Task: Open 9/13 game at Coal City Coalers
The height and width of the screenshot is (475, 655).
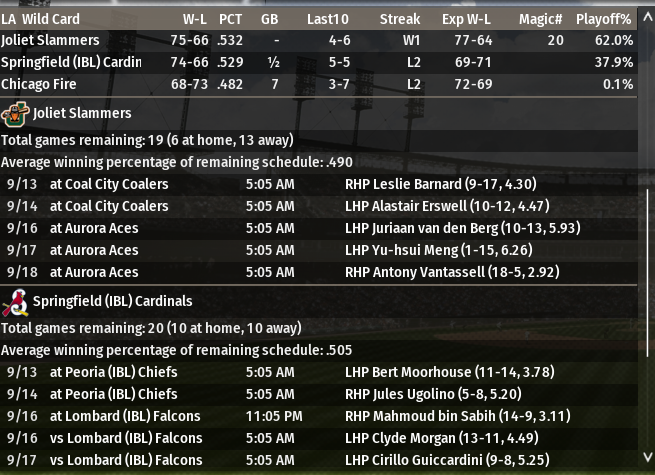Action: [x=109, y=184]
